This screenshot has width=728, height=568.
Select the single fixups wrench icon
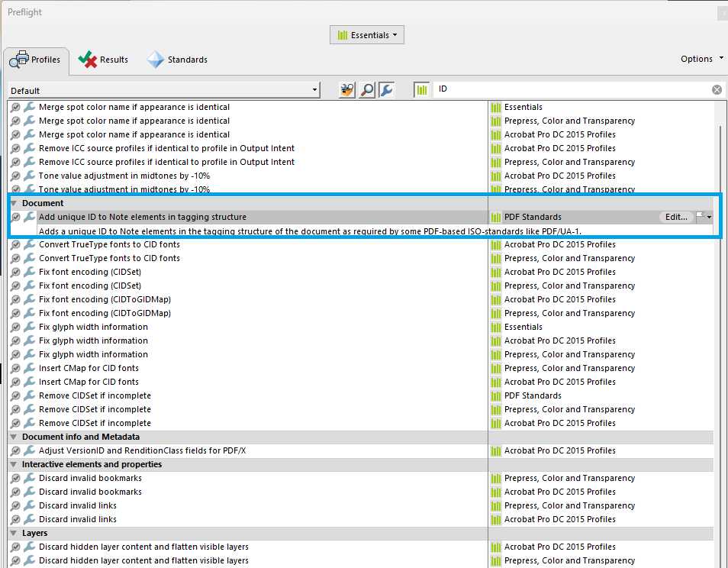tap(386, 90)
